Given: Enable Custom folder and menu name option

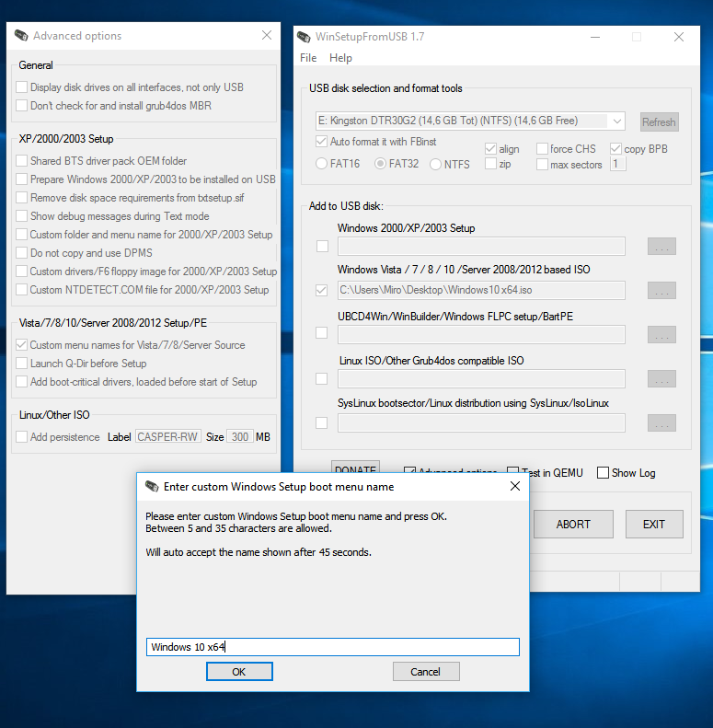Looking at the screenshot, I should (x=21, y=235).
